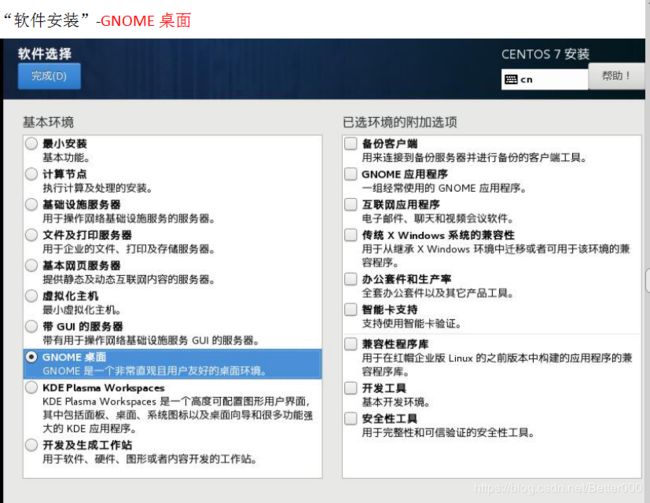The width and height of the screenshot is (650, 503).
Task: Click the CENTOS 7 安装 label
Action: coord(545,54)
